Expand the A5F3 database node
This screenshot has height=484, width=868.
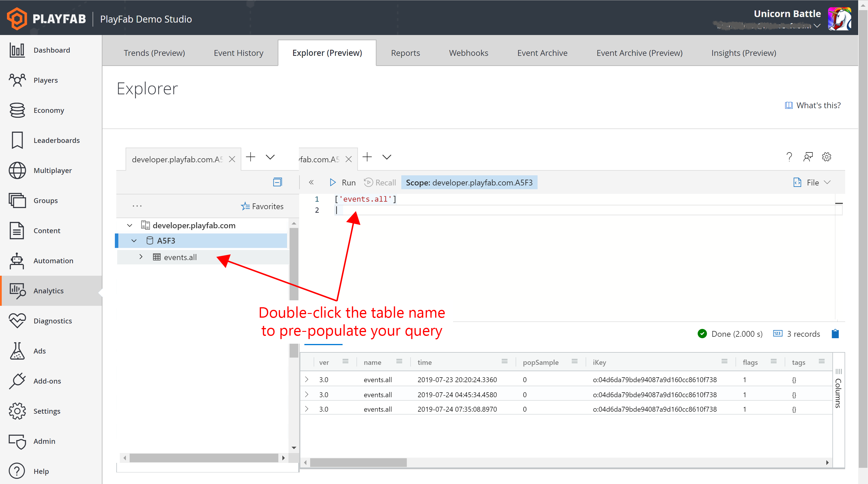click(132, 241)
